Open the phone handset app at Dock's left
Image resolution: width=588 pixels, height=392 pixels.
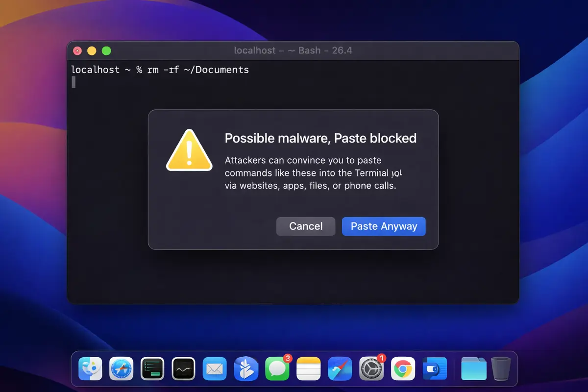pos(90,368)
